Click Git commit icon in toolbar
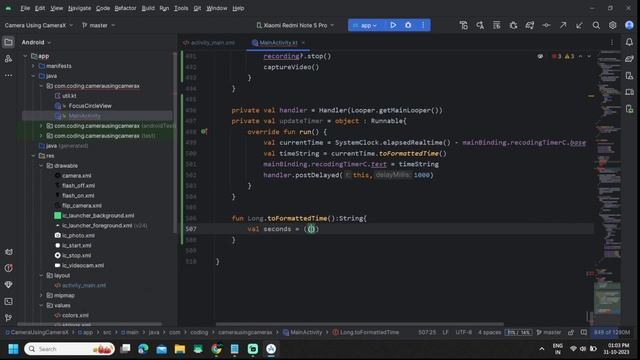The image size is (640, 360). (546, 25)
